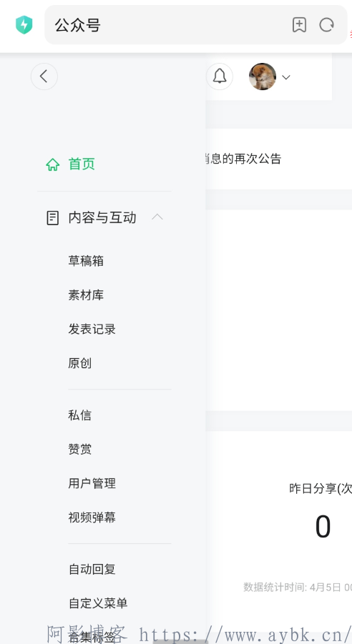Click the 内容与互动 document icon
352x644 pixels.
tap(53, 218)
